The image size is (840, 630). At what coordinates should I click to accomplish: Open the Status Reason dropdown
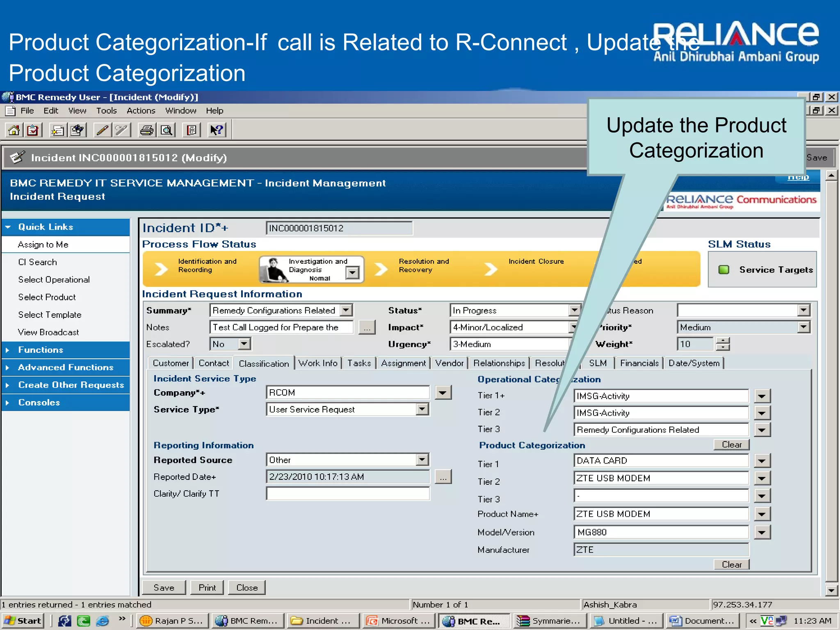pyautogui.click(x=803, y=310)
